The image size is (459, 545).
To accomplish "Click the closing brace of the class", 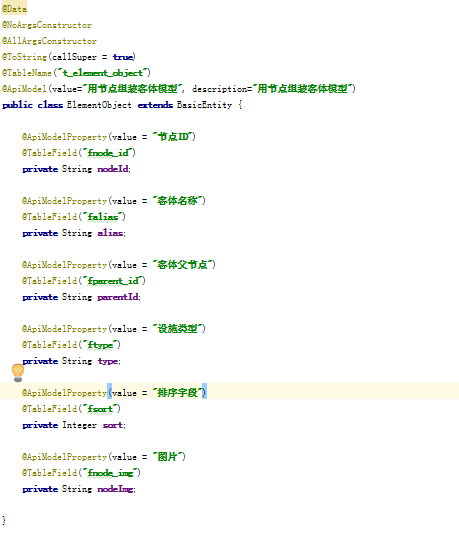I will [x=4, y=521].
